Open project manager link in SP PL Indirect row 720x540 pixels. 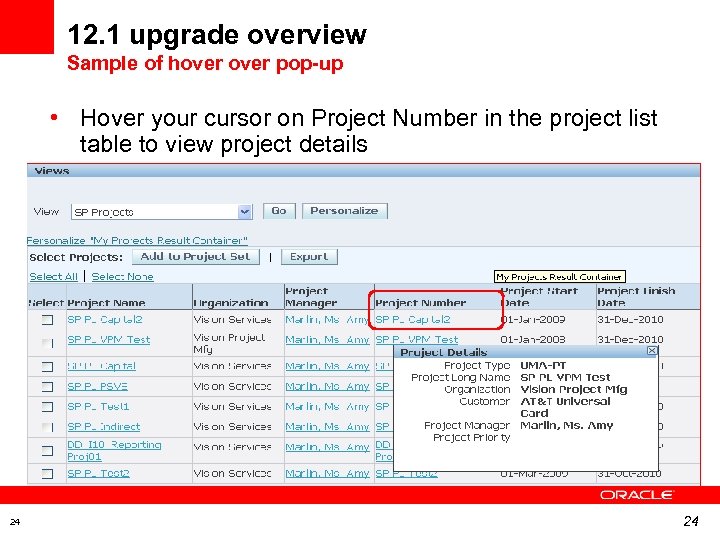(x=327, y=427)
